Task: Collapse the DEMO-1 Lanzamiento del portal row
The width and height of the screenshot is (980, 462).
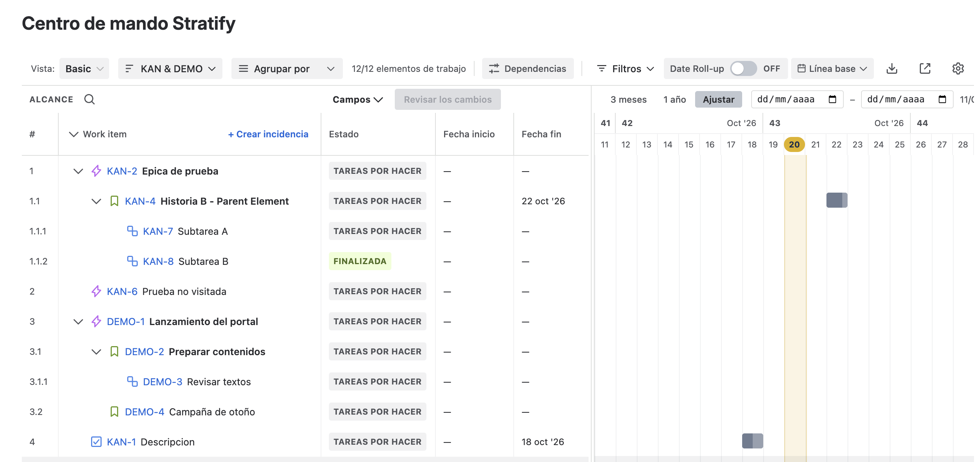Action: point(78,322)
